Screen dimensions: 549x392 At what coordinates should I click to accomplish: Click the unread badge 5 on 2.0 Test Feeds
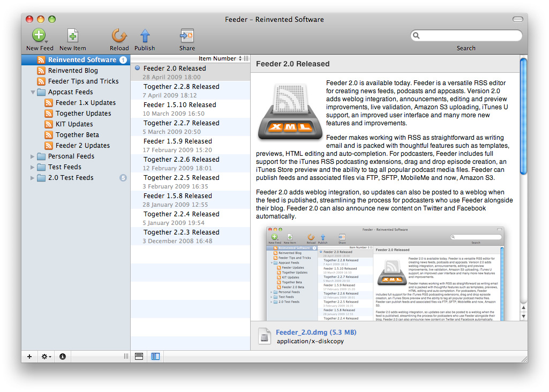click(123, 178)
